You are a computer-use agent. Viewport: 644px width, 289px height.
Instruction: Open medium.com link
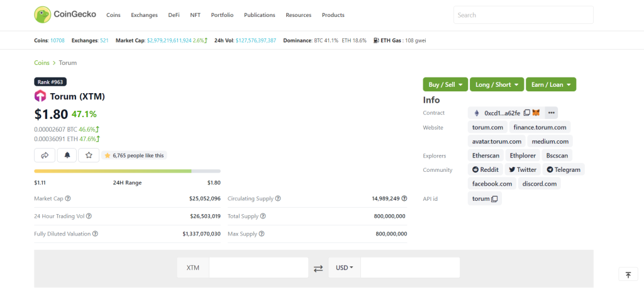tap(550, 141)
